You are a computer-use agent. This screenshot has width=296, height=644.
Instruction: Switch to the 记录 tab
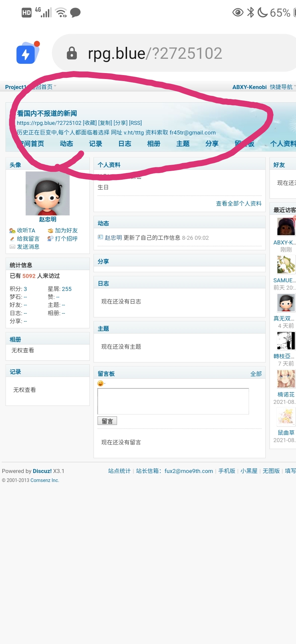coord(96,144)
